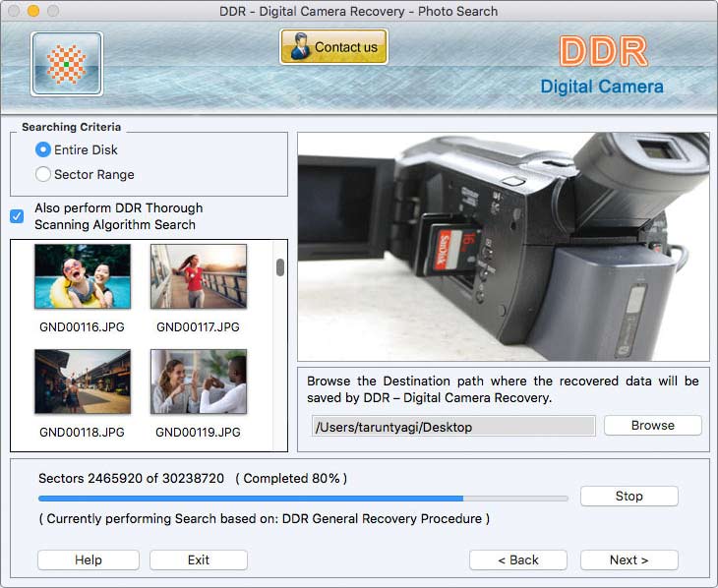The width and height of the screenshot is (718, 588).
Task: Click the GND00118.JPG file name
Action: [82, 433]
